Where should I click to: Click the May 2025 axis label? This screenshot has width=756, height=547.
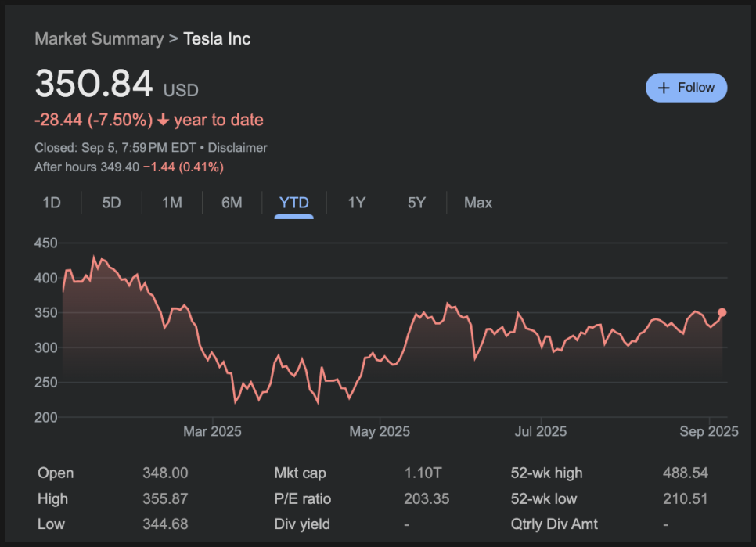click(380, 431)
